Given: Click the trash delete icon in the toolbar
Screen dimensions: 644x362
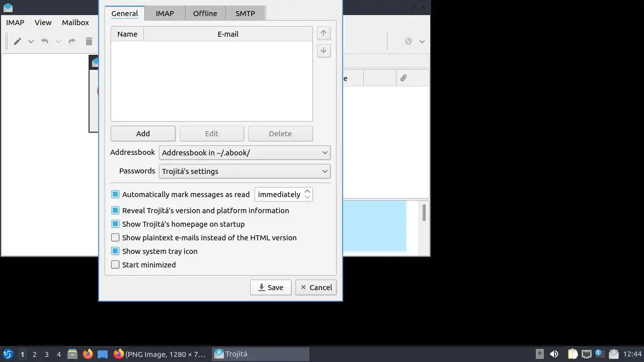Looking at the screenshot, I should [89, 41].
